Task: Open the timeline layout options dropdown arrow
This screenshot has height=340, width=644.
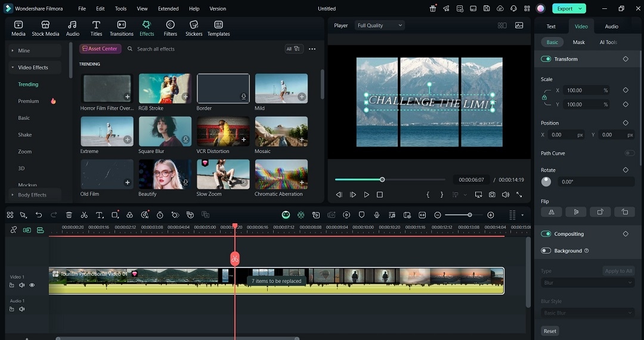Action: pos(522,215)
